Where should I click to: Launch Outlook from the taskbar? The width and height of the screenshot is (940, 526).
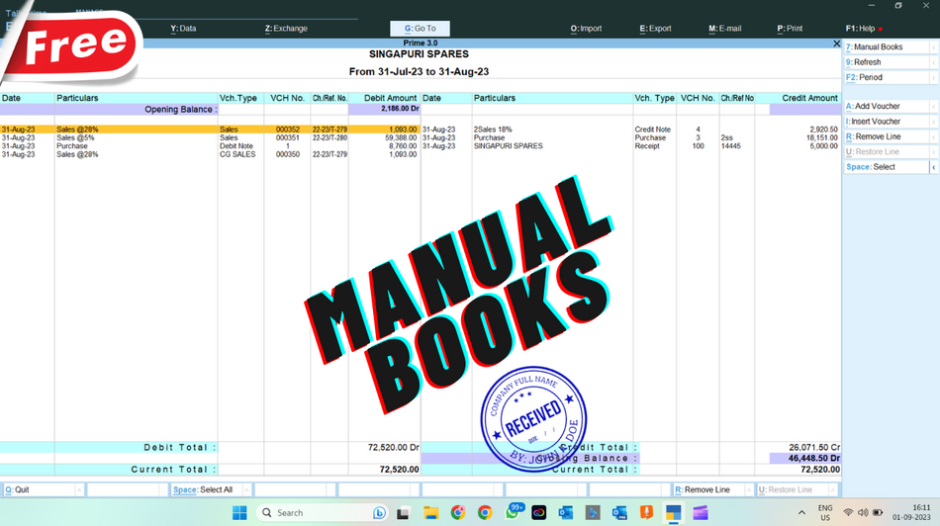(x=566, y=513)
